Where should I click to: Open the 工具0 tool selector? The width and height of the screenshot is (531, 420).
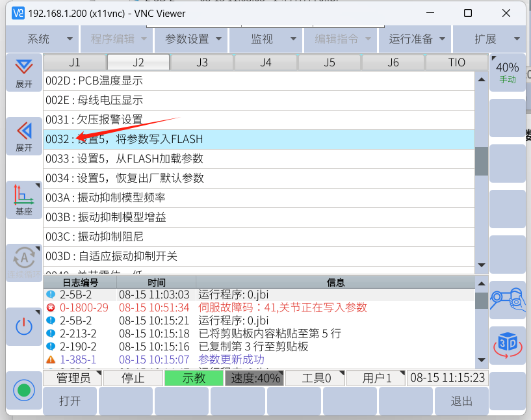[316, 378]
